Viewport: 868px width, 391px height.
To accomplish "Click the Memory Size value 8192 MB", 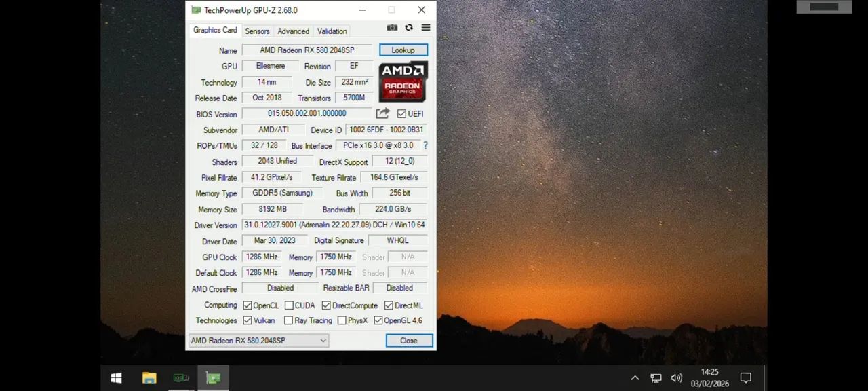I will coord(273,209).
